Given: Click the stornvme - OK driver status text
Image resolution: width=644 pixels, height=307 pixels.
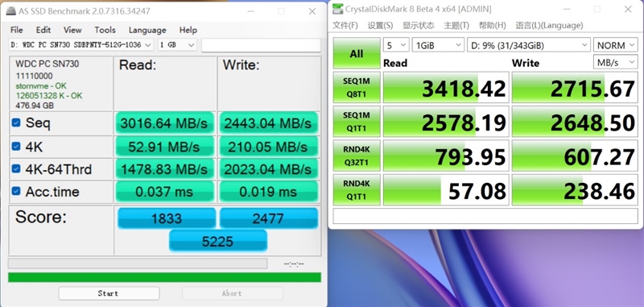Looking at the screenshot, I should click(x=41, y=86).
